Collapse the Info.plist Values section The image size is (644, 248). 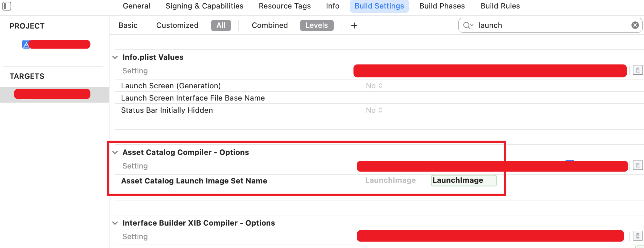115,57
